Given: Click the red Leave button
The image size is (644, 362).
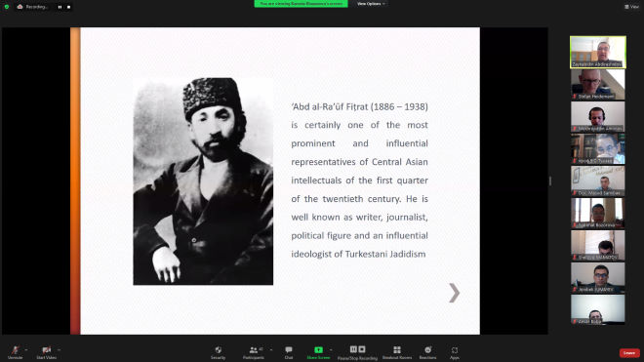Looking at the screenshot, I should pyautogui.click(x=629, y=353).
